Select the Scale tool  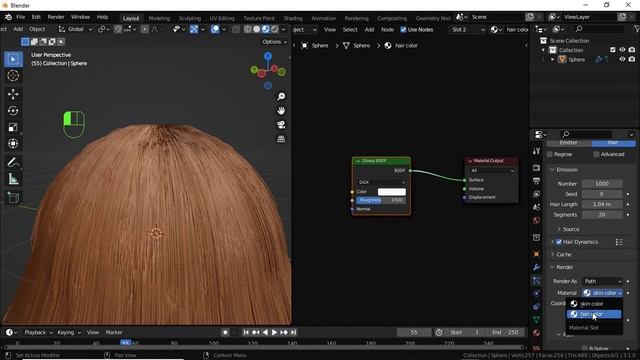(13, 127)
